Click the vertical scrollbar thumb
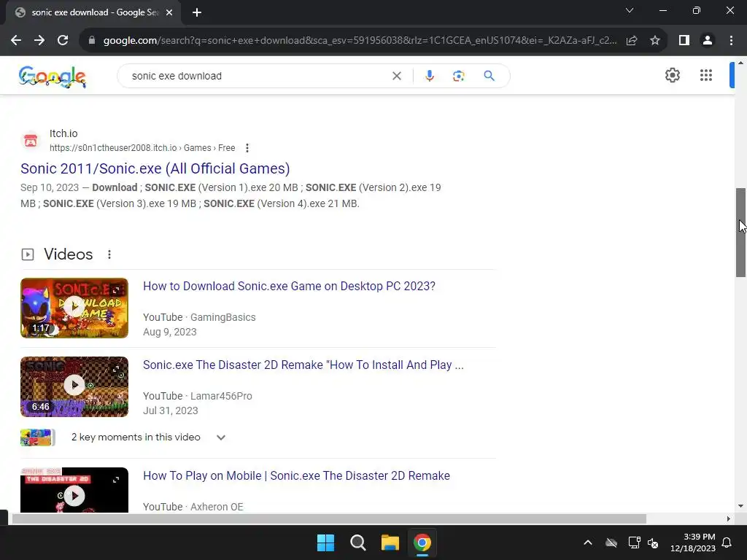This screenshot has width=747, height=560. tap(740, 233)
